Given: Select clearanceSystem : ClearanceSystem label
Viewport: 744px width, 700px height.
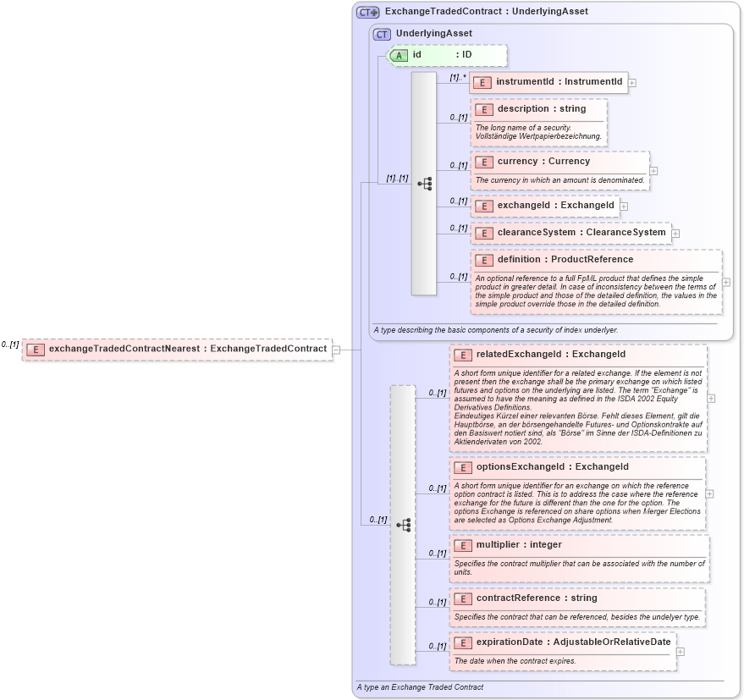Looking at the screenshot, I should (x=581, y=232).
